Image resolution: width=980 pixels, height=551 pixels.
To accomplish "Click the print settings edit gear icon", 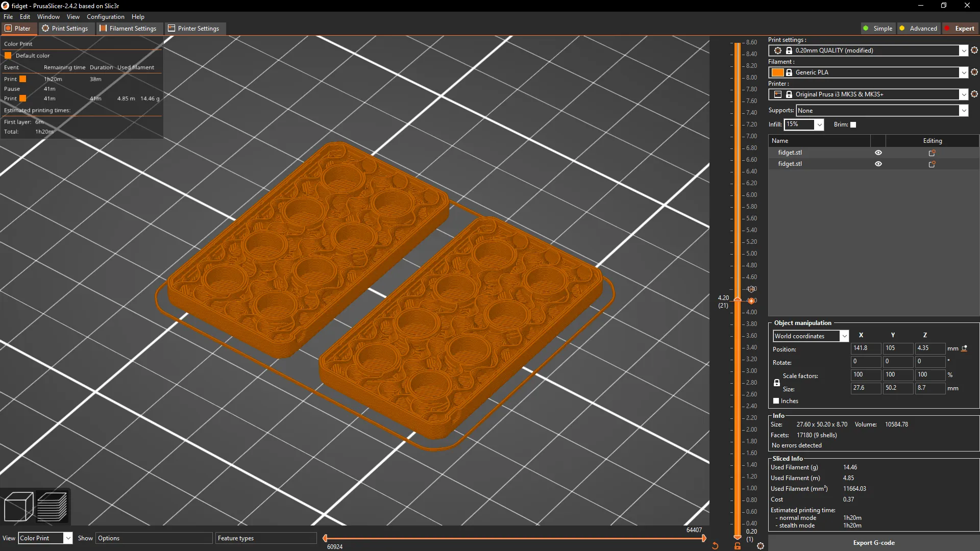I will click(x=974, y=50).
